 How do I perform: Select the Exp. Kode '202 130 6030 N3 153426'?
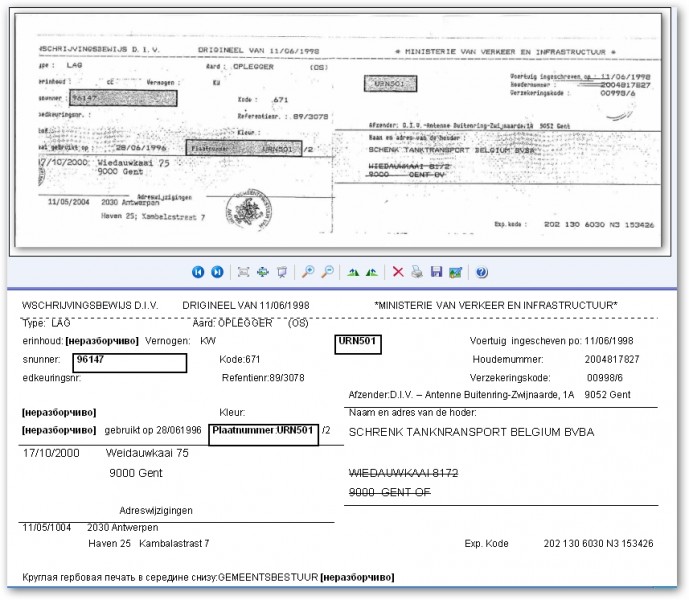pyautogui.click(x=598, y=544)
